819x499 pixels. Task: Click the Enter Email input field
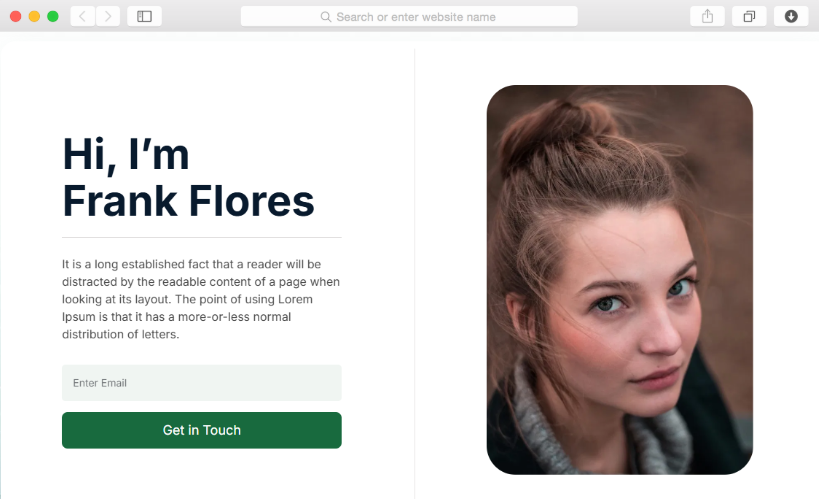click(202, 383)
